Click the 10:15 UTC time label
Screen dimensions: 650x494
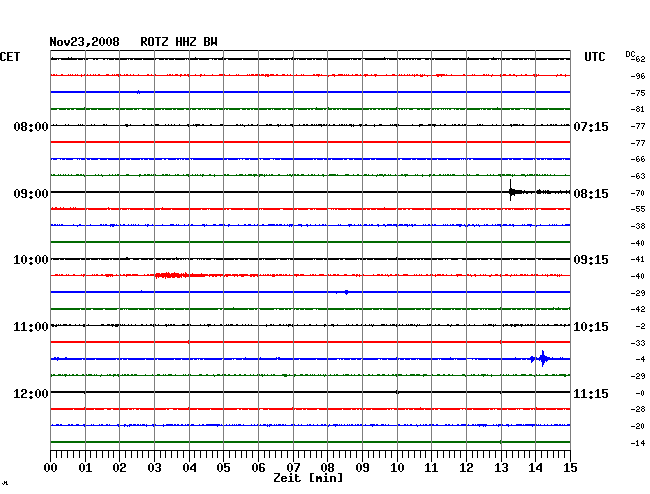tap(591, 327)
